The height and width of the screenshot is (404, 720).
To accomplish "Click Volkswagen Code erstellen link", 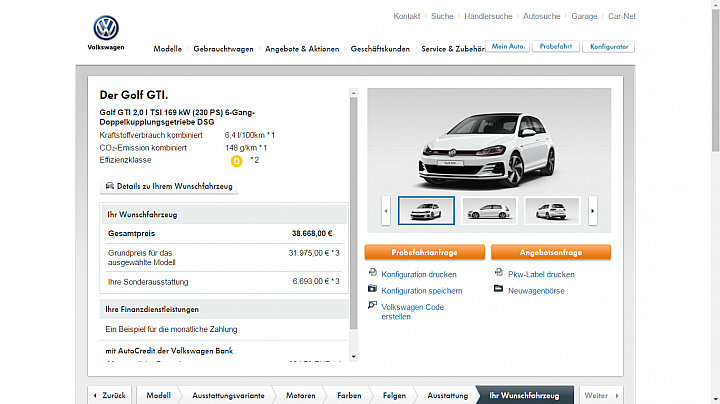I will click(412, 312).
